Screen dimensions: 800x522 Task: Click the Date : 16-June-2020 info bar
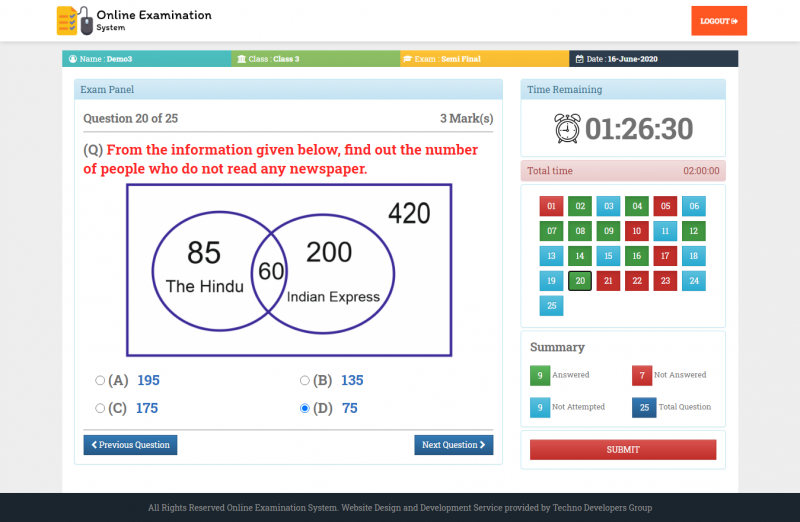pos(654,59)
